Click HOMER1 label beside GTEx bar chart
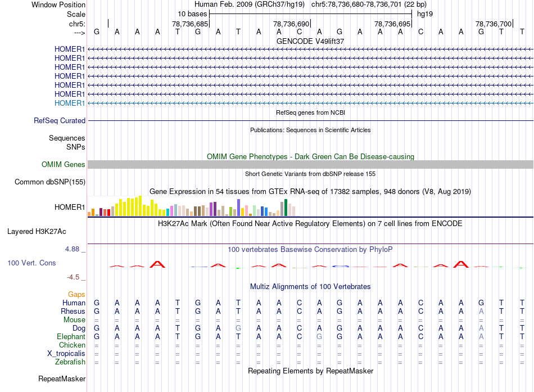 (x=70, y=208)
